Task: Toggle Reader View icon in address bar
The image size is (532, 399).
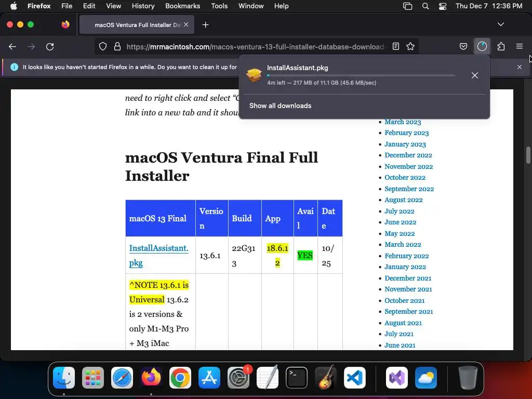Action: point(395,46)
